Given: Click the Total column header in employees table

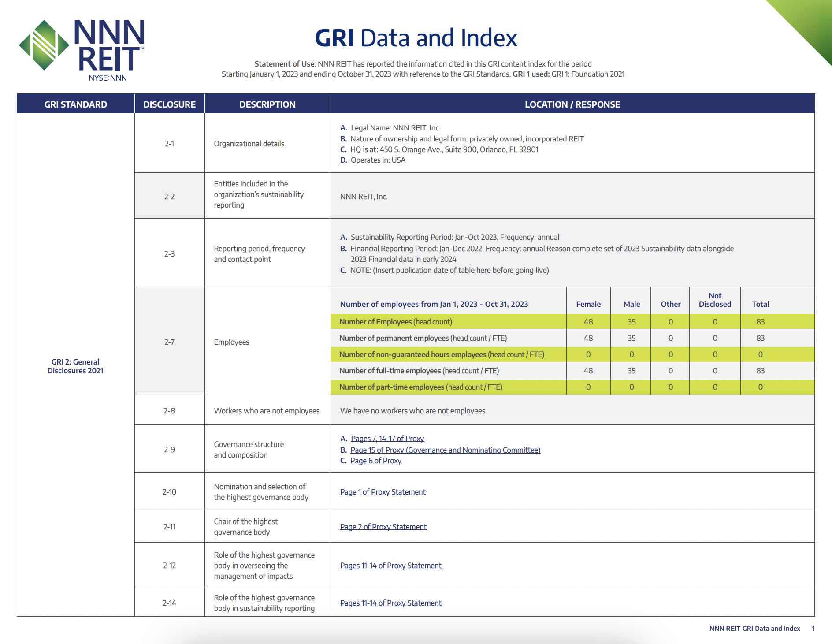Looking at the screenshot, I should click(761, 304).
